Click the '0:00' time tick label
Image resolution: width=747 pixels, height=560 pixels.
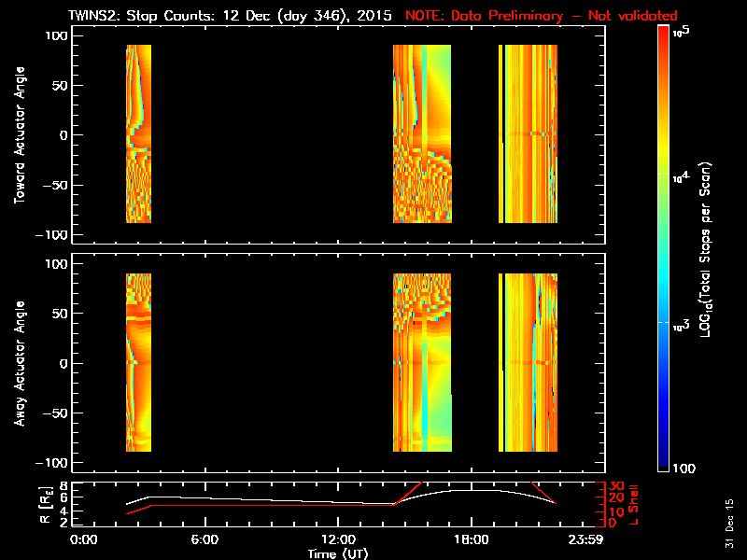coord(84,539)
